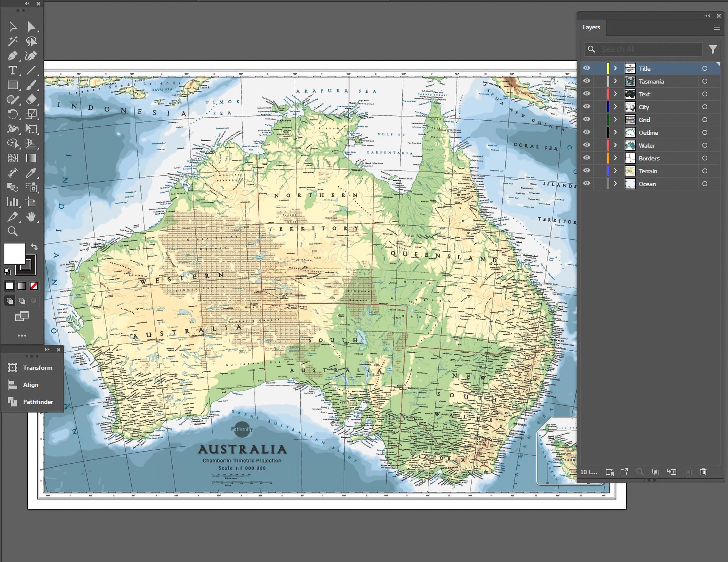Select the Zoom tool
Viewport: 728px width, 562px height.
(13, 231)
